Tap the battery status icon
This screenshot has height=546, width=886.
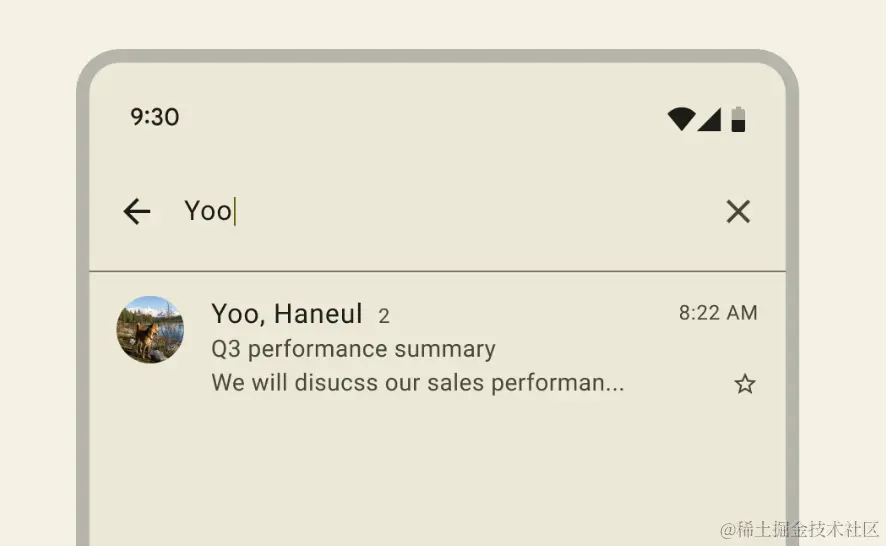point(738,120)
